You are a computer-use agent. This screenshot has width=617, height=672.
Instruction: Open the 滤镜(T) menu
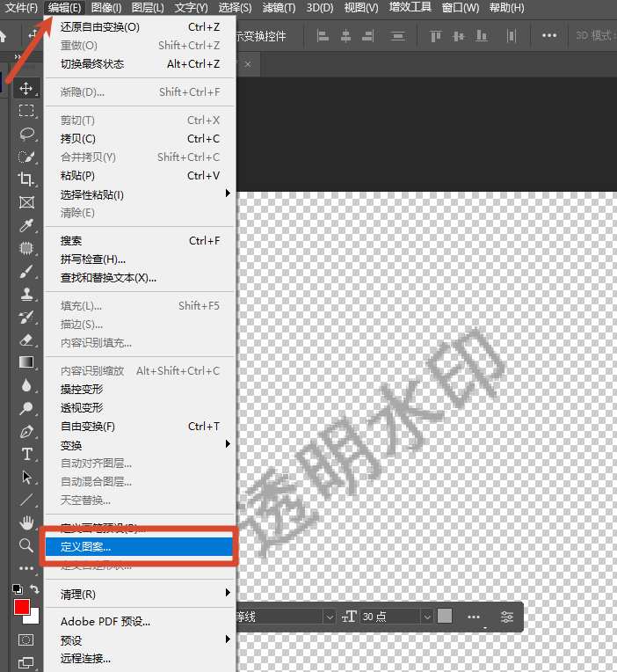(279, 8)
